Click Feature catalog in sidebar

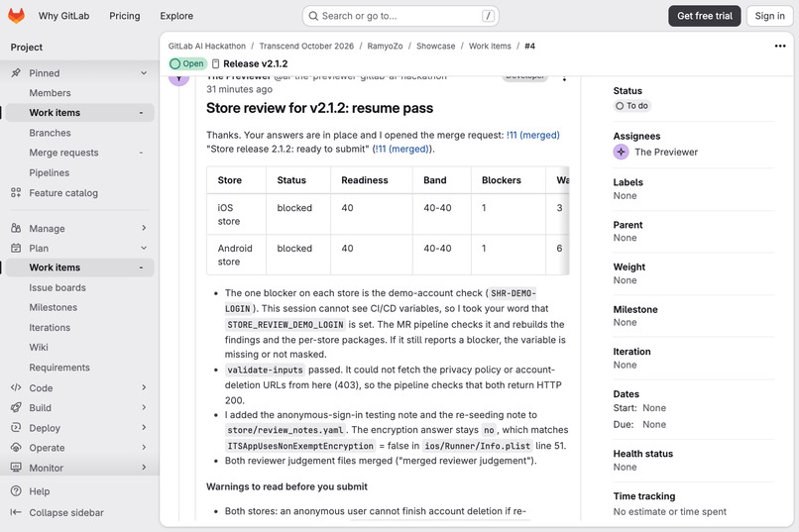[63, 192]
